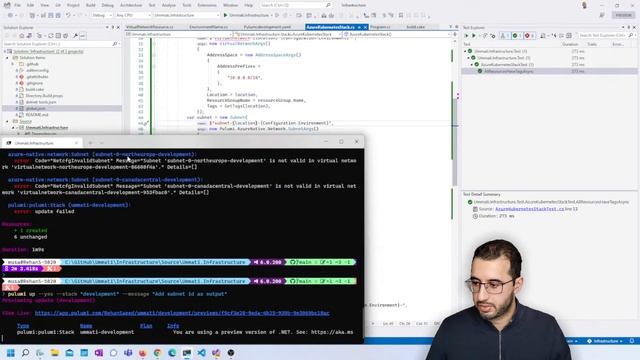Click the Solution Explorer refresh icon
The image size is (640, 360).
click(x=51, y=36)
